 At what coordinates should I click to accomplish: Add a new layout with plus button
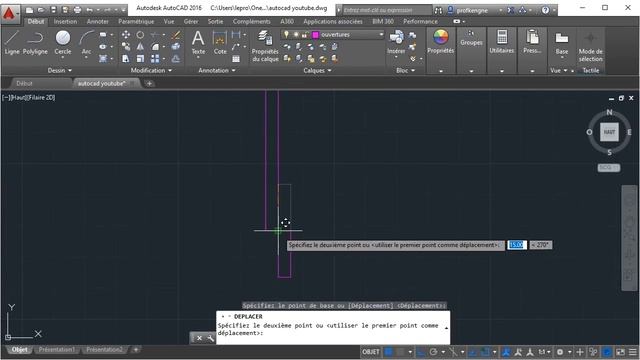[x=136, y=350]
